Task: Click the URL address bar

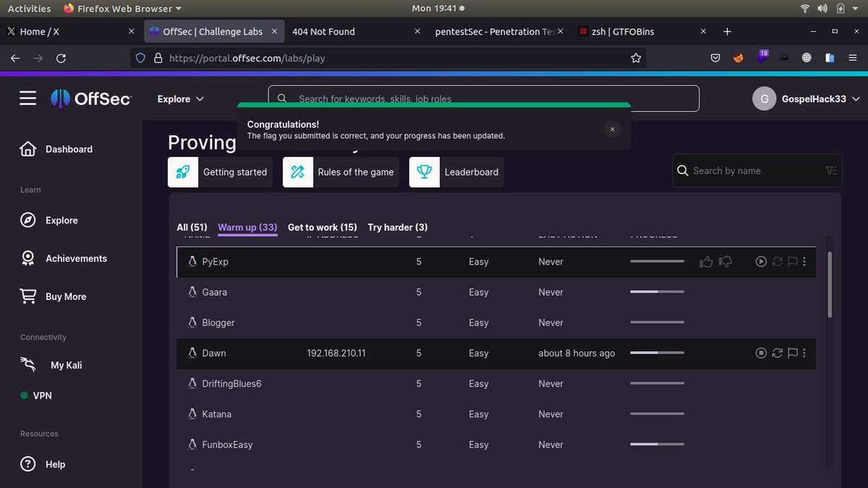Action: point(388,58)
